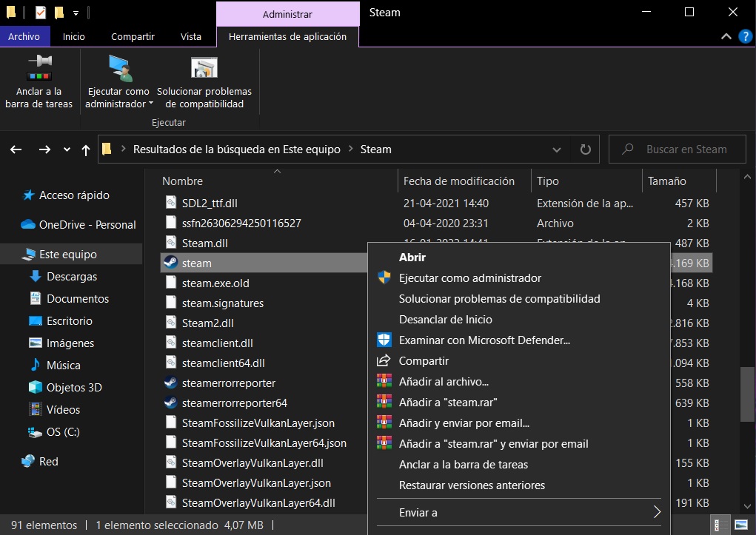Viewport: 756px width, 535px height.
Task: Open recent locations dropdown arrow
Action: (67, 149)
